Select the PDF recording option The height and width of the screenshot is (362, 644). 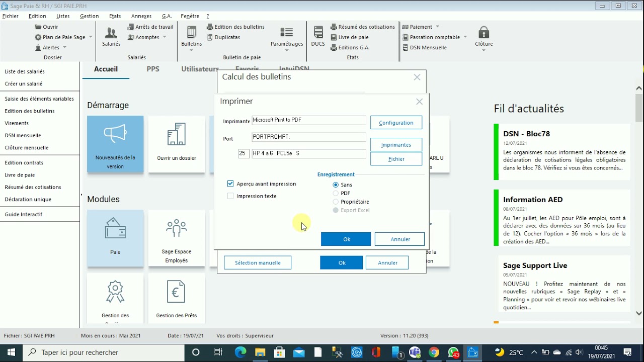click(336, 194)
